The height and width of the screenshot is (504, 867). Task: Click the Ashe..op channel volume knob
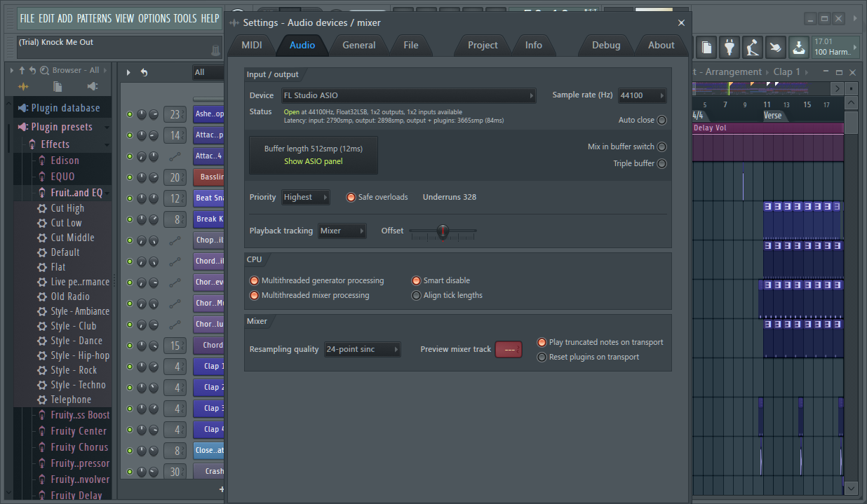(154, 114)
